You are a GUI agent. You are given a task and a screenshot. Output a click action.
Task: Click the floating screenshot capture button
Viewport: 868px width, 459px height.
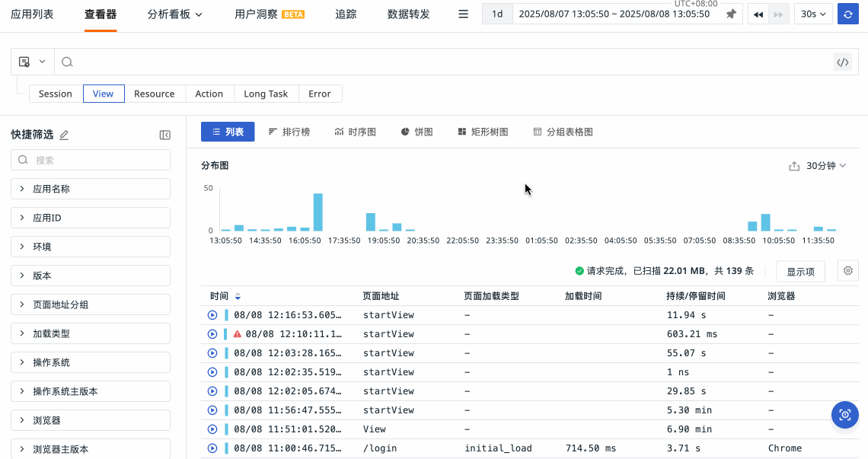pos(844,415)
